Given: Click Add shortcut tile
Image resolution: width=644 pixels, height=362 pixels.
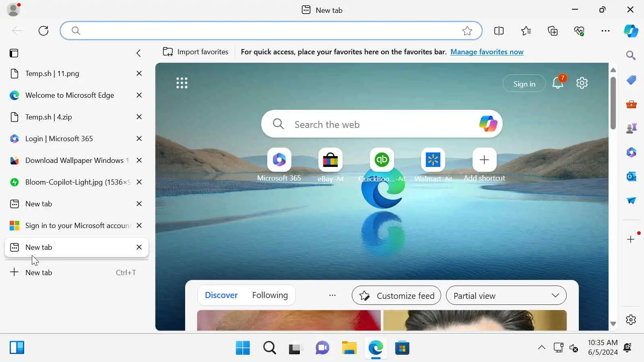Looking at the screenshot, I should pyautogui.click(x=484, y=165).
